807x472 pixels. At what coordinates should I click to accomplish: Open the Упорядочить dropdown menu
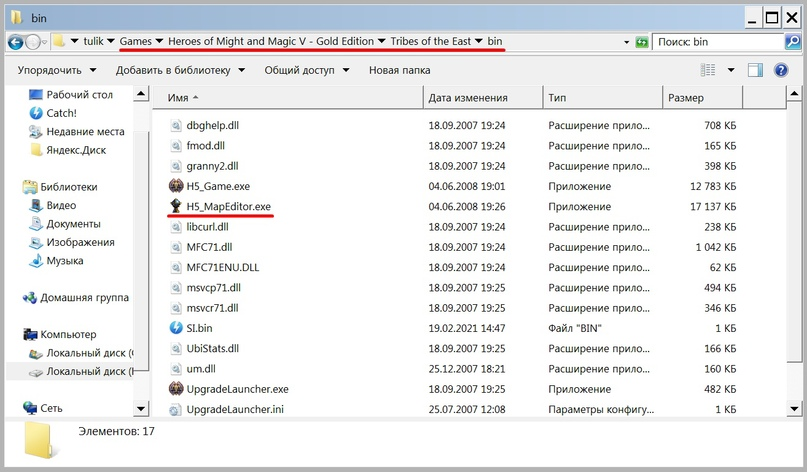(57, 70)
